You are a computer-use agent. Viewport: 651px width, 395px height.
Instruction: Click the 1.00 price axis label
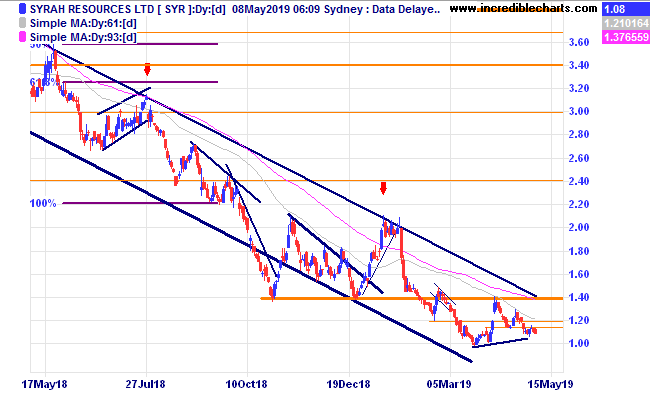pyautogui.click(x=578, y=343)
